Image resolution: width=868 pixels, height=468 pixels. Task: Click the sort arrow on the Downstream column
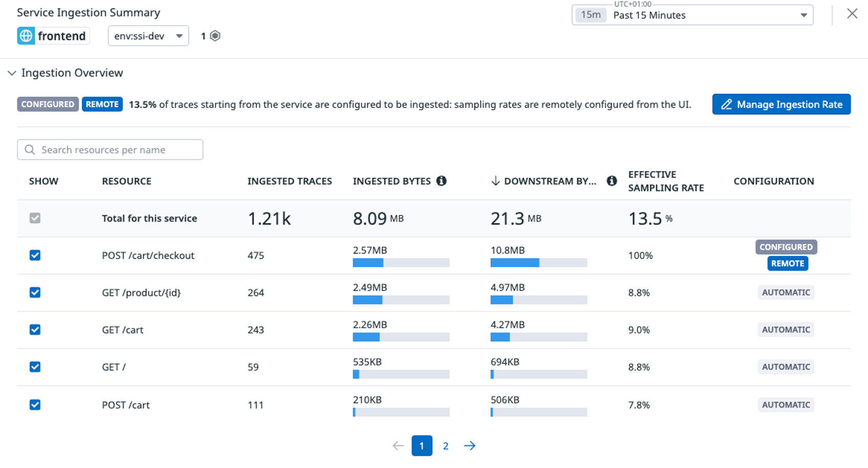click(x=495, y=181)
